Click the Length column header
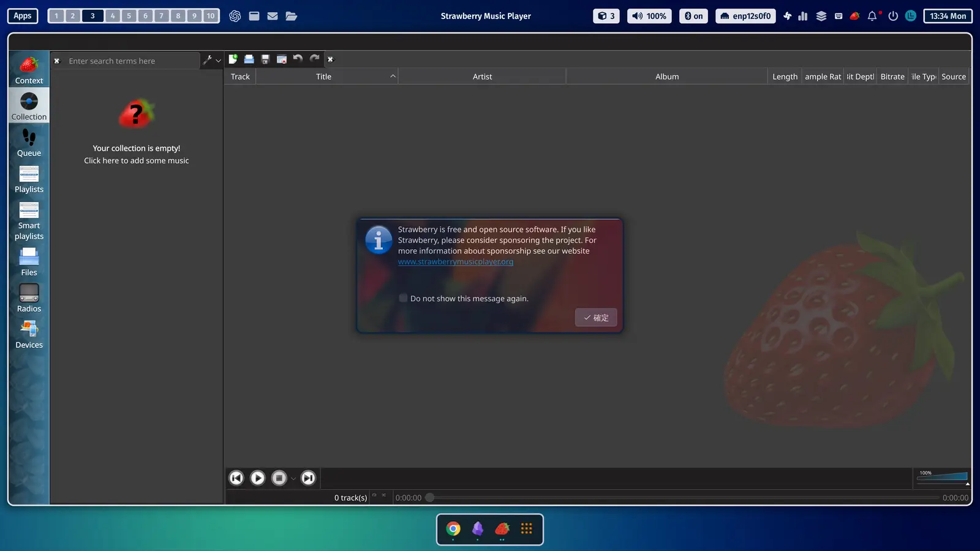This screenshot has width=980, height=551. pos(785,77)
